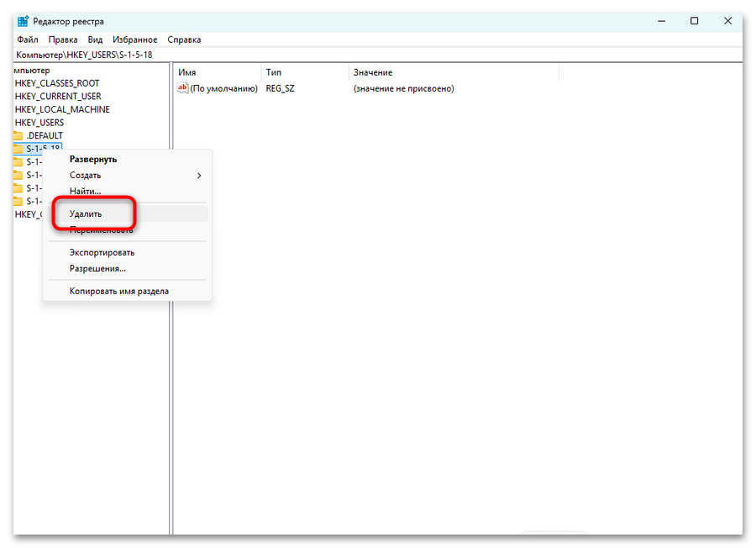Click the 'ab' string value icon
756x548 pixels.
click(x=183, y=87)
